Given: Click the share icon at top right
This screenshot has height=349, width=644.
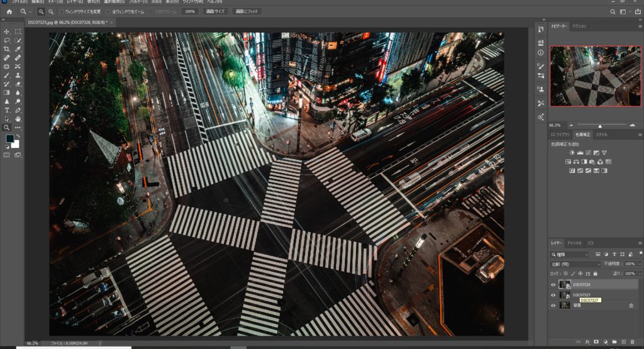Looking at the screenshot, I should pyautogui.click(x=638, y=11).
